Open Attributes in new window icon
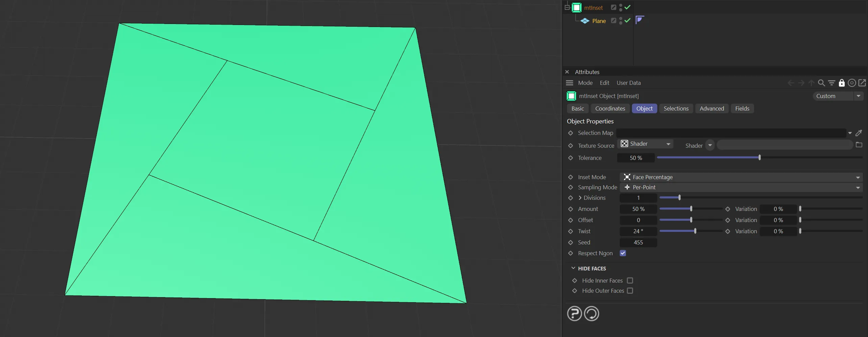 [862, 83]
